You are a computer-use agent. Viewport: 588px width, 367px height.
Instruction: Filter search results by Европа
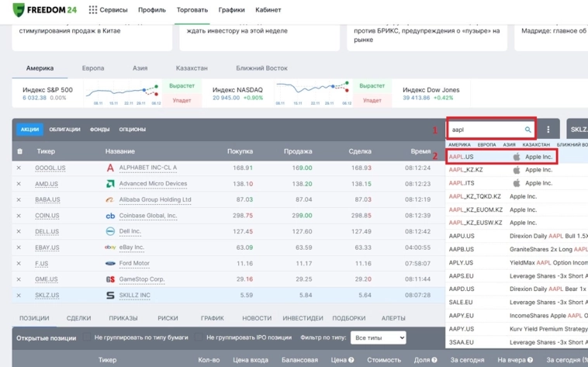point(486,144)
